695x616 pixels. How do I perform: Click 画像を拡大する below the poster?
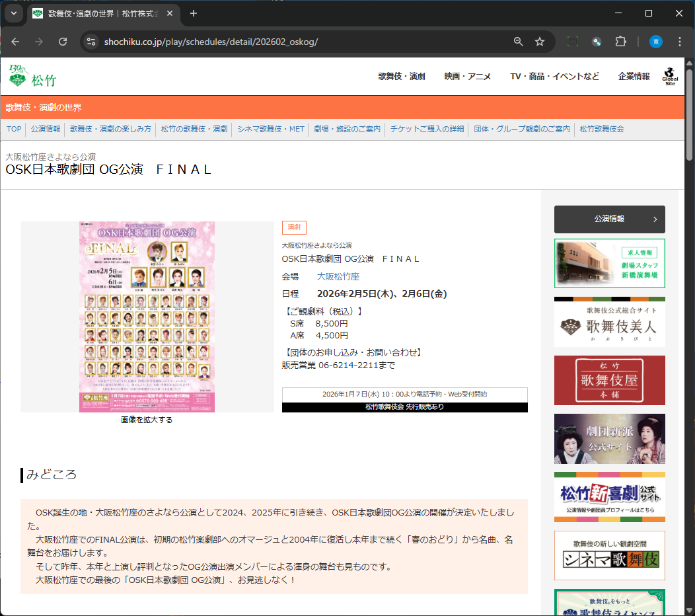coord(147,420)
